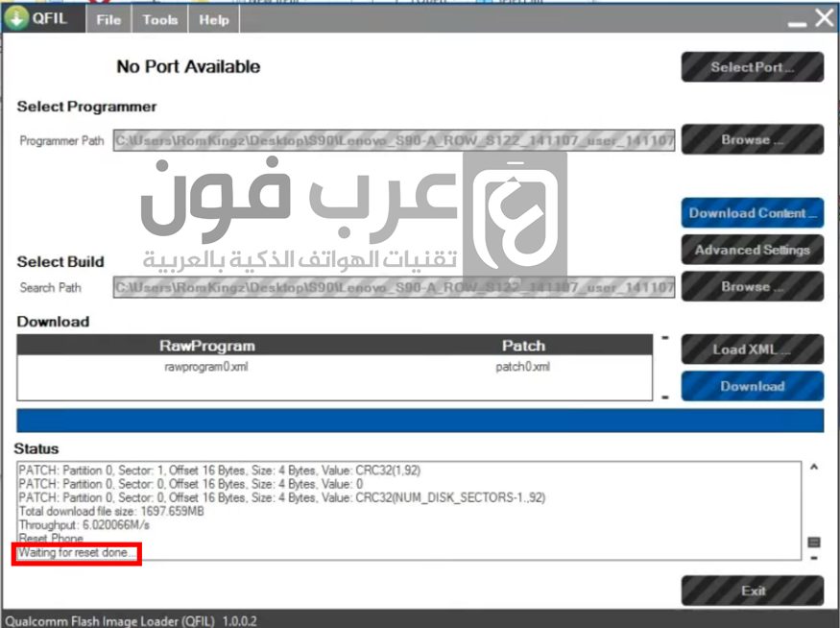Screen dimensions: 840x628
Task: Click the Select Port button
Action: (x=752, y=67)
